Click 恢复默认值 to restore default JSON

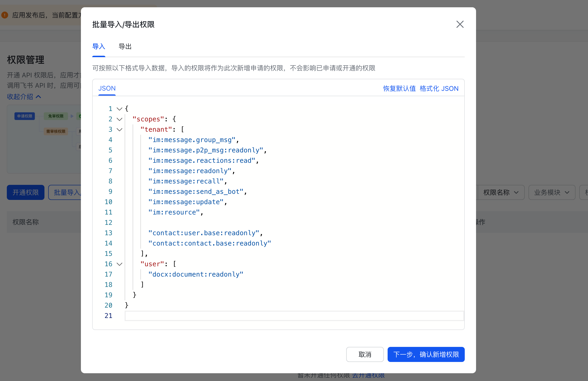point(399,88)
